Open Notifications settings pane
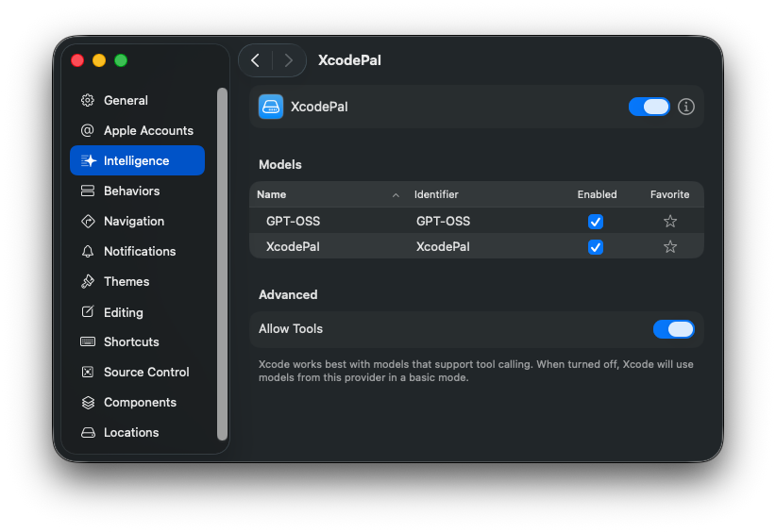This screenshot has height=532, width=776. 137,251
